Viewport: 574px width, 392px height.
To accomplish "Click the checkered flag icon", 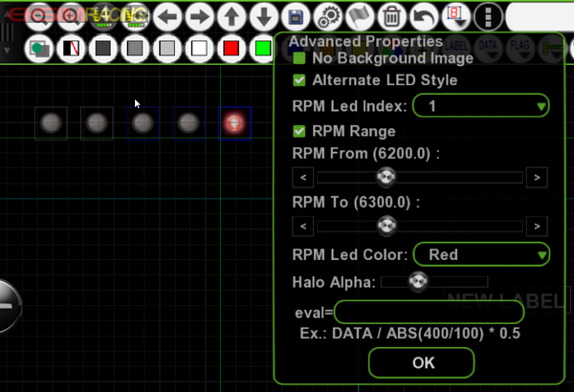I will pyautogui.click(x=360, y=17).
